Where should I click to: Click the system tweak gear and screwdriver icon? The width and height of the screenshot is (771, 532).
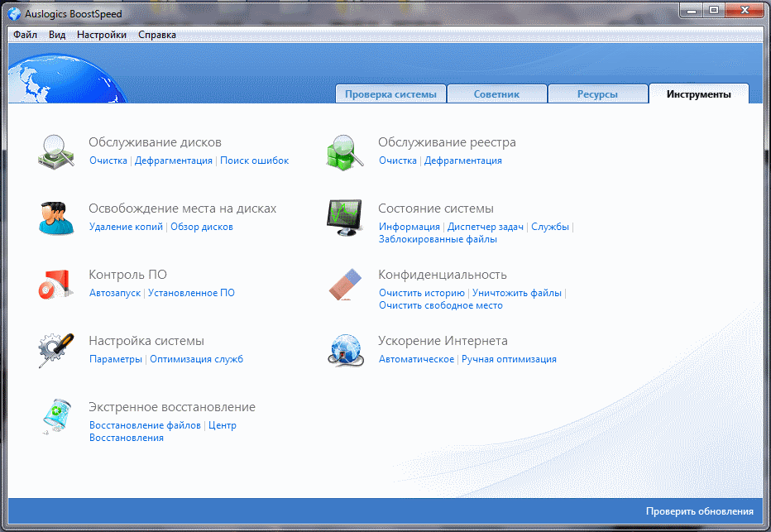tap(56, 350)
